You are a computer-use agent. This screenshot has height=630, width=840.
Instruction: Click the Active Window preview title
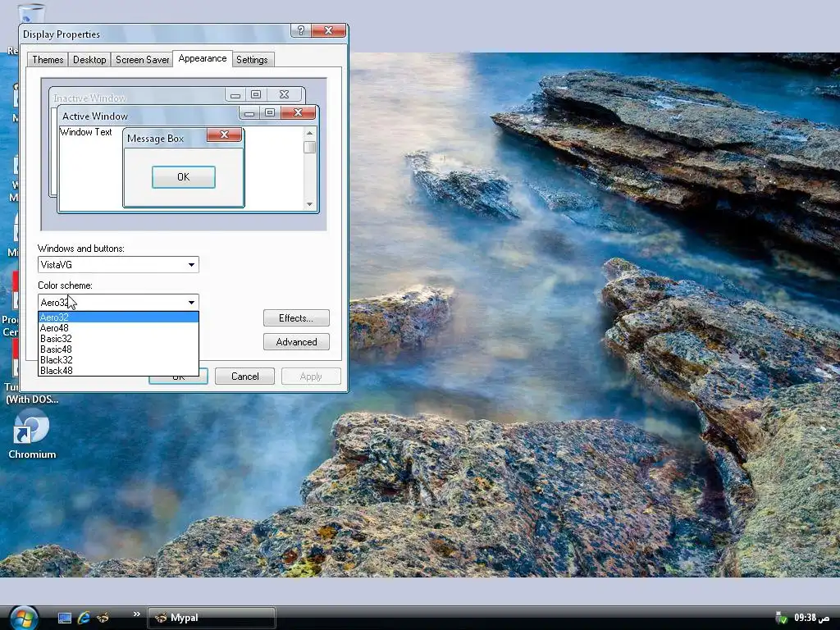[x=95, y=116]
